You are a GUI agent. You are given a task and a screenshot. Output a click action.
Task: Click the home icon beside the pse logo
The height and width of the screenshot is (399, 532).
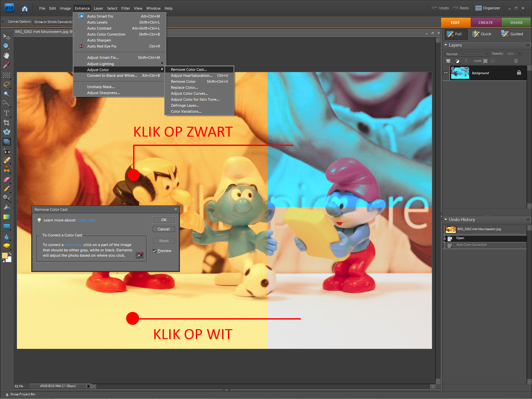25,8
